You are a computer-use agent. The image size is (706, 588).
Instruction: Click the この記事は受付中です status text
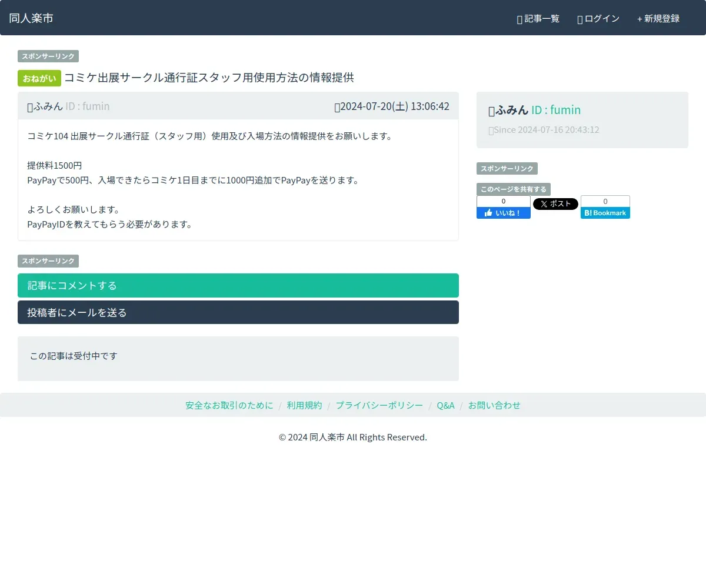pyautogui.click(x=74, y=356)
